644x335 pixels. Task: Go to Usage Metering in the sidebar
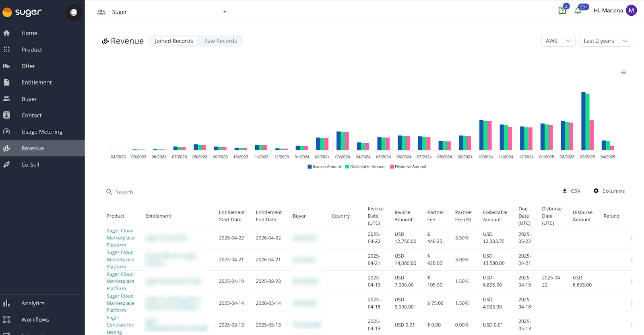tap(42, 132)
